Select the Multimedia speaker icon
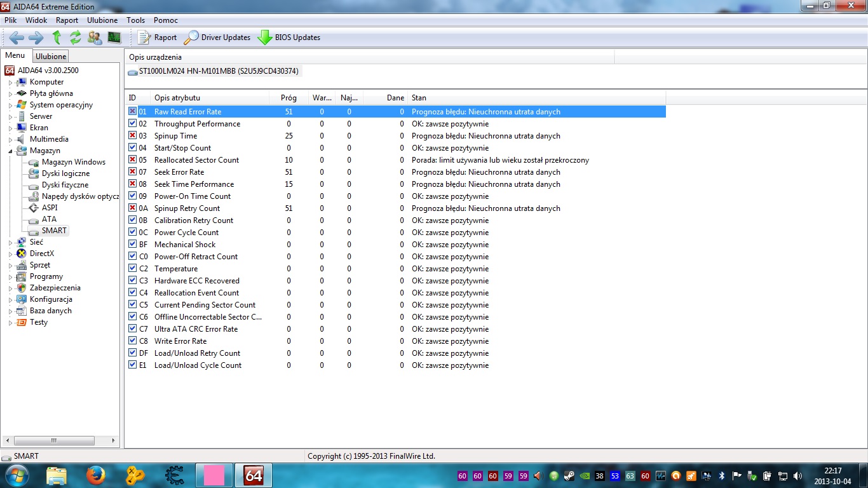Viewport: 868px width, 488px height. click(22, 139)
